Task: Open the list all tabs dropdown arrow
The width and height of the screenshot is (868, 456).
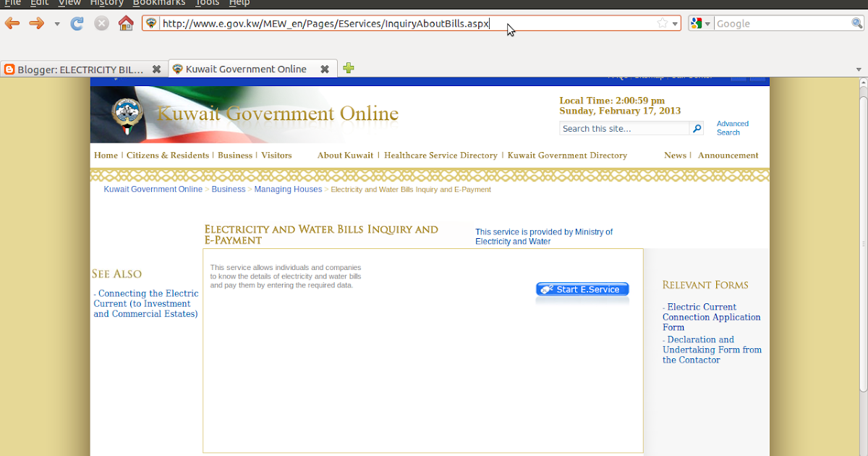Action: (859, 69)
